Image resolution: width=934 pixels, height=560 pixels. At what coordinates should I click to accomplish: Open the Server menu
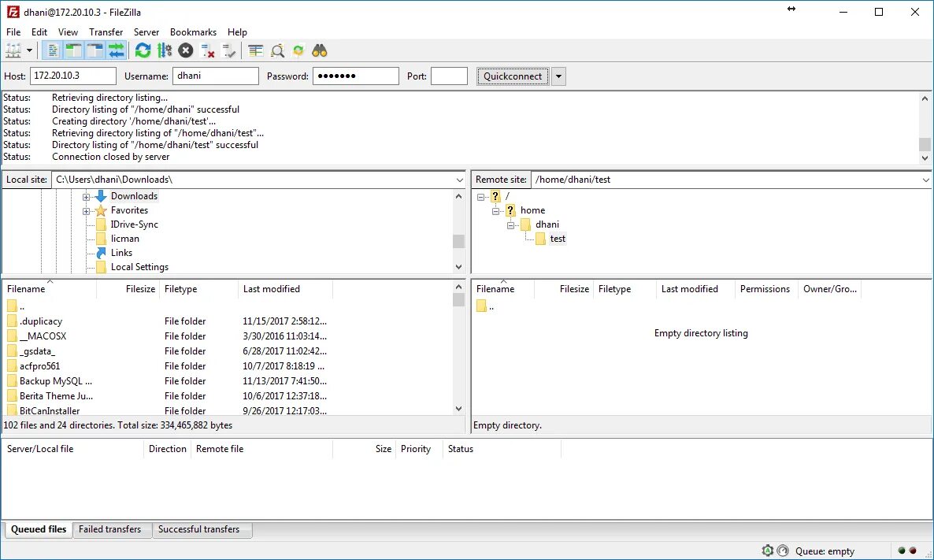coord(146,32)
